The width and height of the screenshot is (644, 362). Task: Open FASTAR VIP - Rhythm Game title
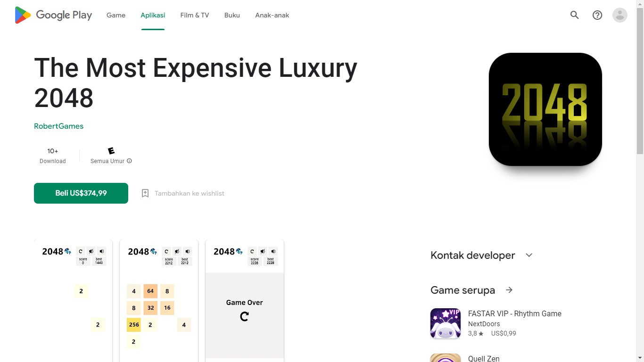(514, 313)
